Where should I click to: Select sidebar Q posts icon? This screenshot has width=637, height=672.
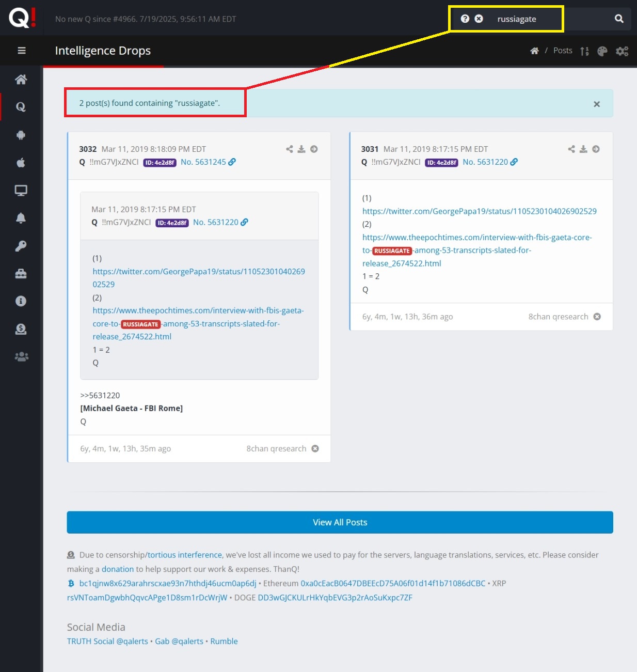click(21, 107)
